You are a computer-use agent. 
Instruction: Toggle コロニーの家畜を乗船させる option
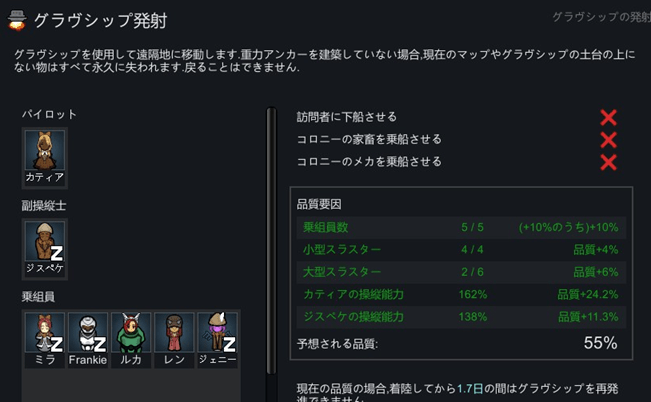[x=608, y=139]
